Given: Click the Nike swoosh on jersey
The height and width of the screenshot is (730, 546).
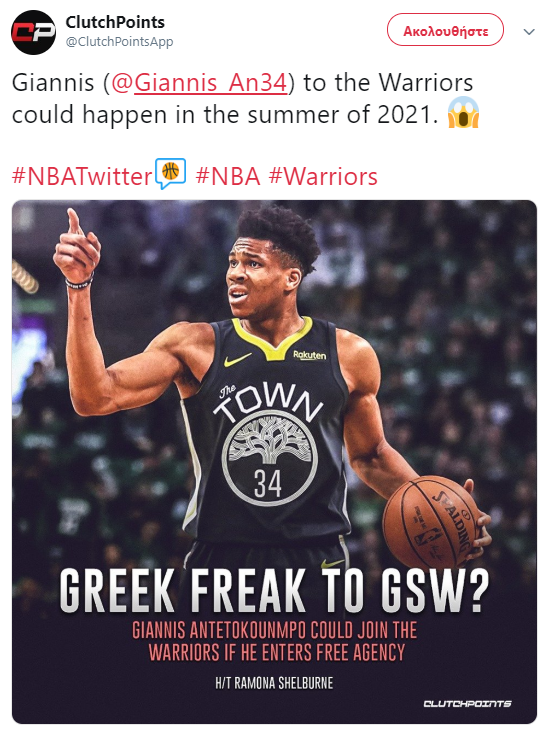Looking at the screenshot, I should (x=237, y=359).
